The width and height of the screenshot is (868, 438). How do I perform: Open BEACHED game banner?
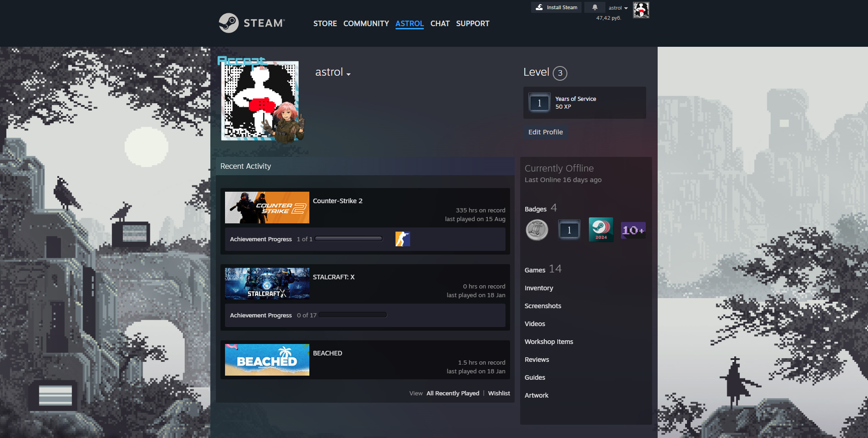point(267,360)
